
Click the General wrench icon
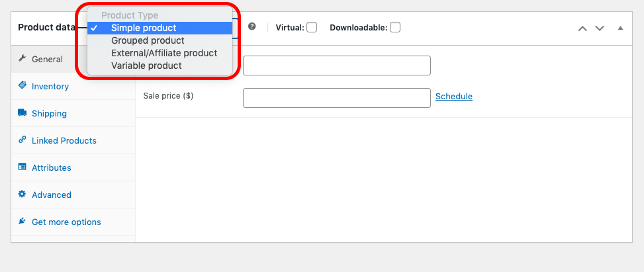(x=23, y=58)
